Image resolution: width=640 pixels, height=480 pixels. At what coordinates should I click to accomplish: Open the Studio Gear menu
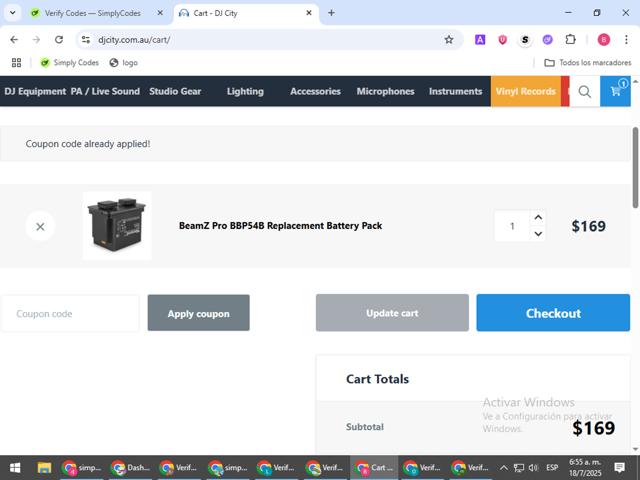pyautogui.click(x=175, y=91)
